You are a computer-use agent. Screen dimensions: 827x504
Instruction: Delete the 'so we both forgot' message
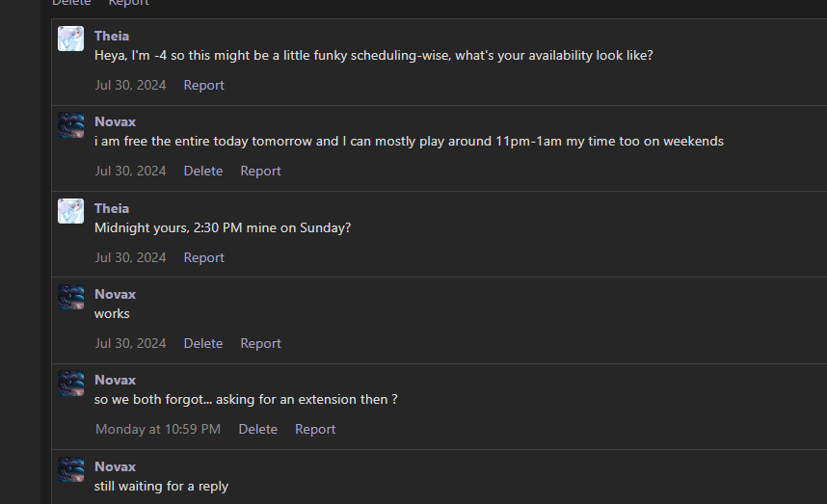pyautogui.click(x=258, y=430)
